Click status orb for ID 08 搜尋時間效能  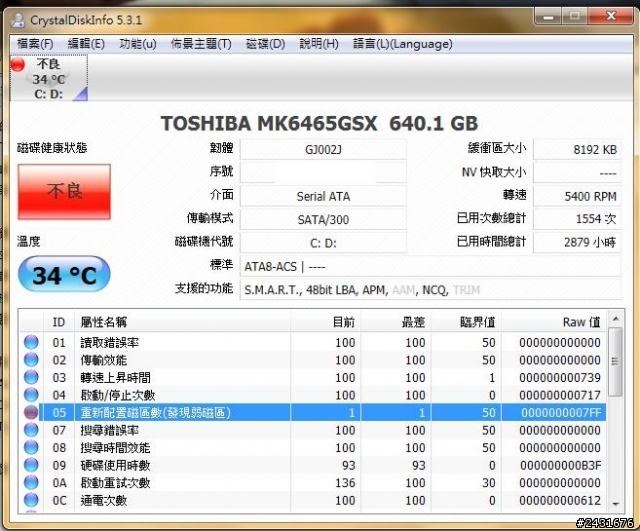pos(31,447)
